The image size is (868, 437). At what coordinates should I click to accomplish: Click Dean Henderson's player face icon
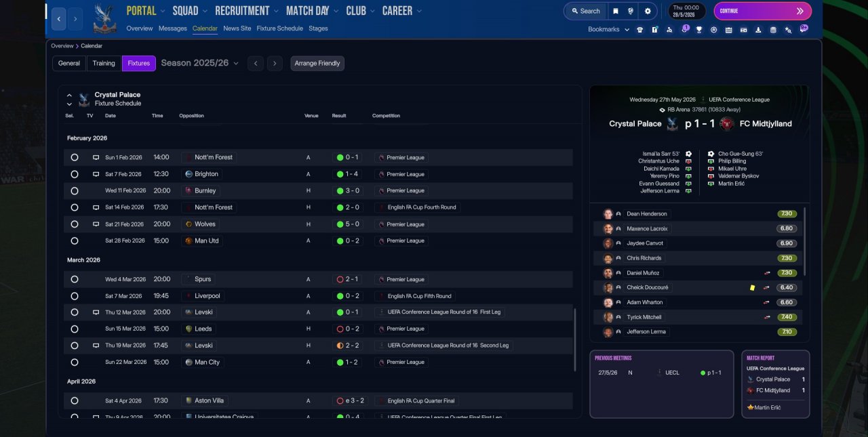click(608, 213)
